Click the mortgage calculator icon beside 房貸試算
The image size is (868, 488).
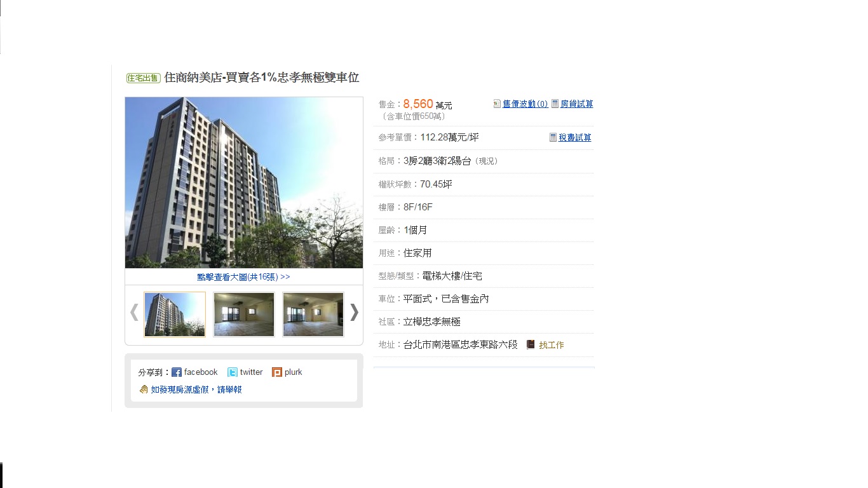[x=555, y=104]
